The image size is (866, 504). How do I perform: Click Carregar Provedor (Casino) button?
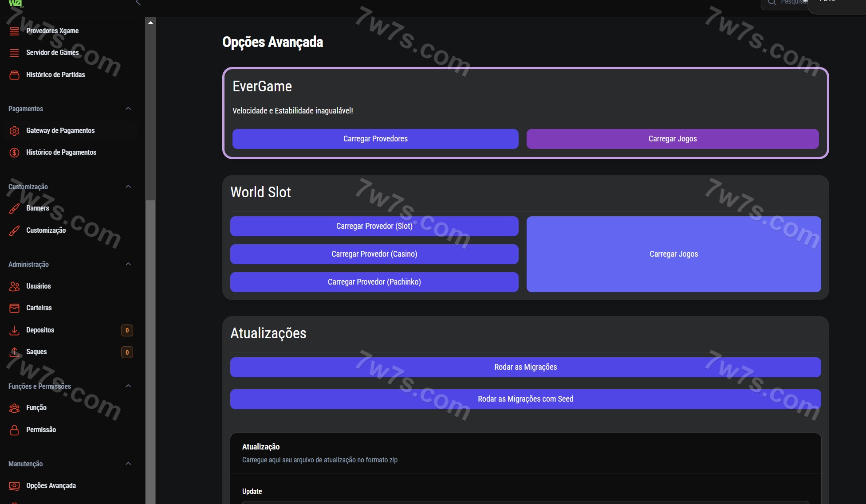pyautogui.click(x=374, y=254)
